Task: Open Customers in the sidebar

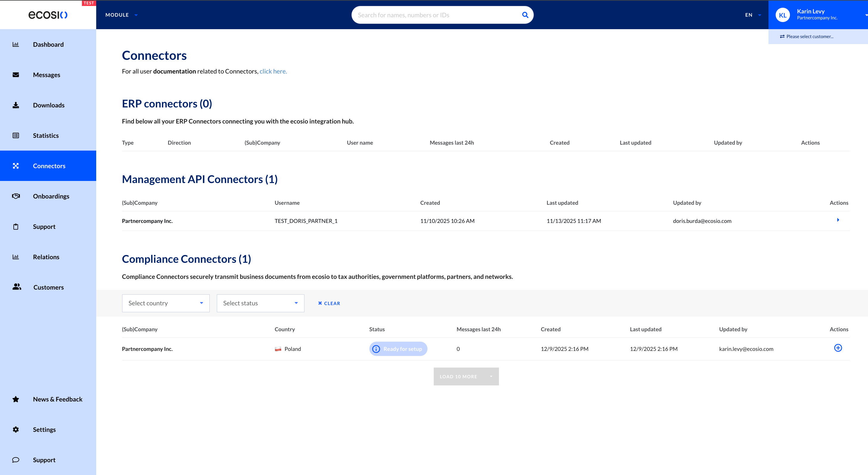Action: tap(49, 287)
